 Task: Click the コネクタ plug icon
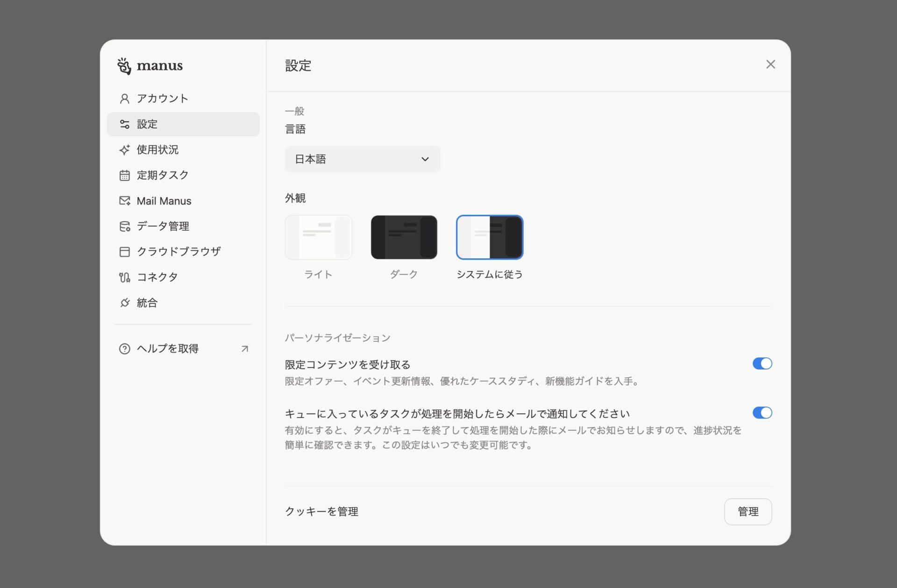[x=124, y=277]
